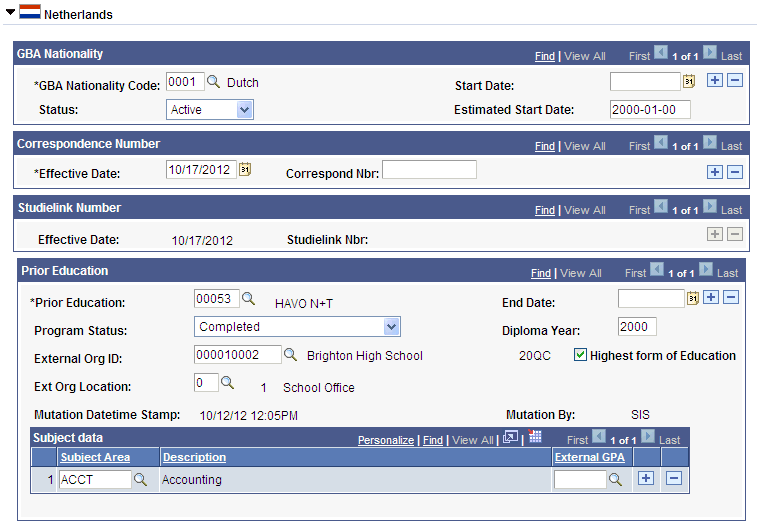Click the Subject Area ACCT field
Screen dimensions: 764x532
click(95, 480)
